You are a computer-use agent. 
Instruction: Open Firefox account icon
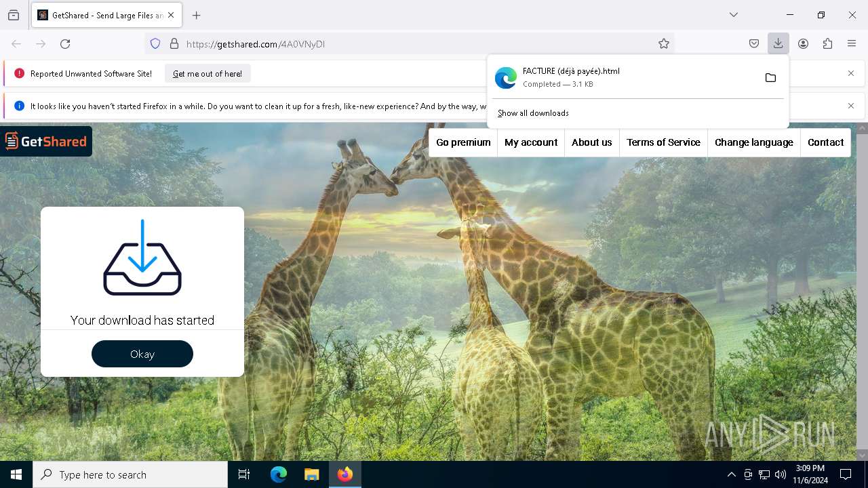803,43
